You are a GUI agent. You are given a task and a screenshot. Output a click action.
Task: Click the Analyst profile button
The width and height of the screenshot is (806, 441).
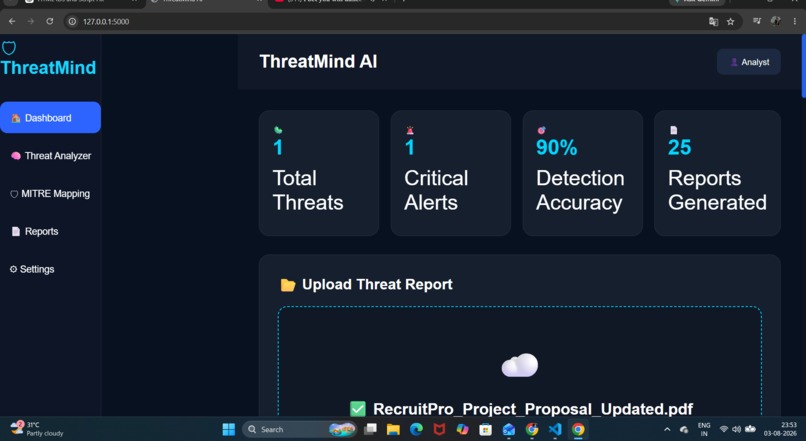[x=749, y=62]
